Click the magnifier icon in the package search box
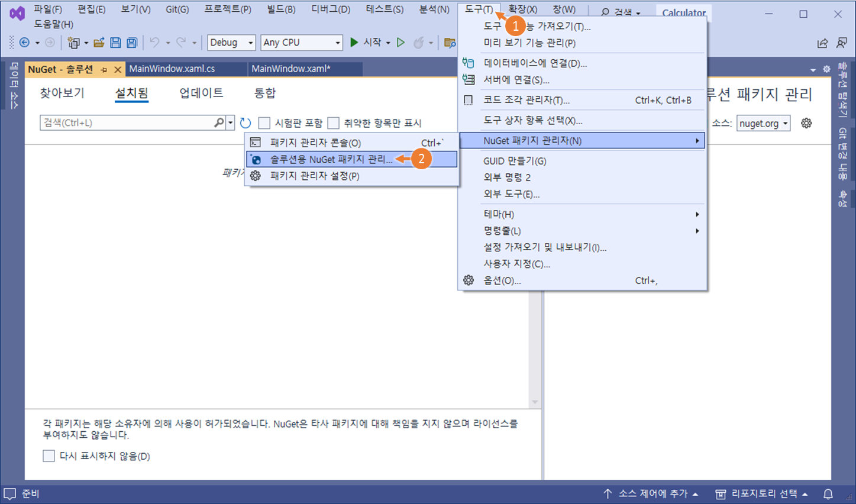This screenshot has width=856, height=504. coord(219,122)
